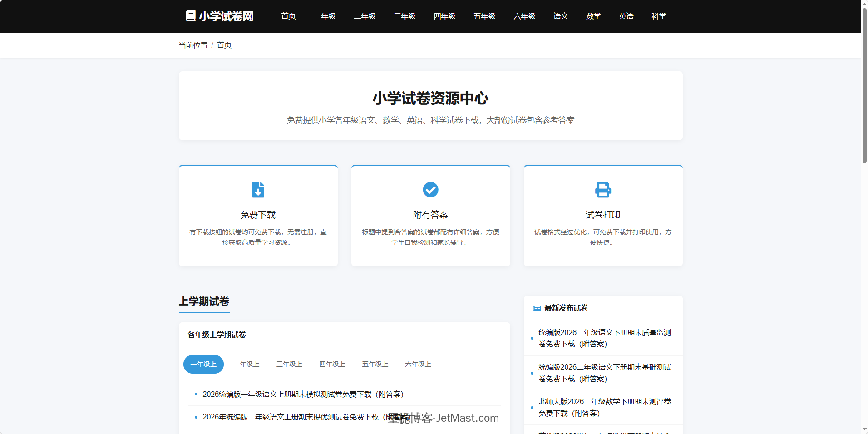
Task: Click the 试卷打印 card title
Action: tap(603, 215)
